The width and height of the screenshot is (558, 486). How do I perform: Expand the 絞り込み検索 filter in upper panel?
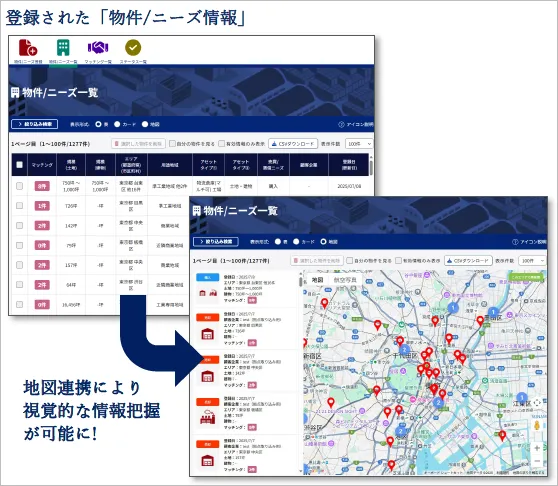pyautogui.click(x=35, y=124)
